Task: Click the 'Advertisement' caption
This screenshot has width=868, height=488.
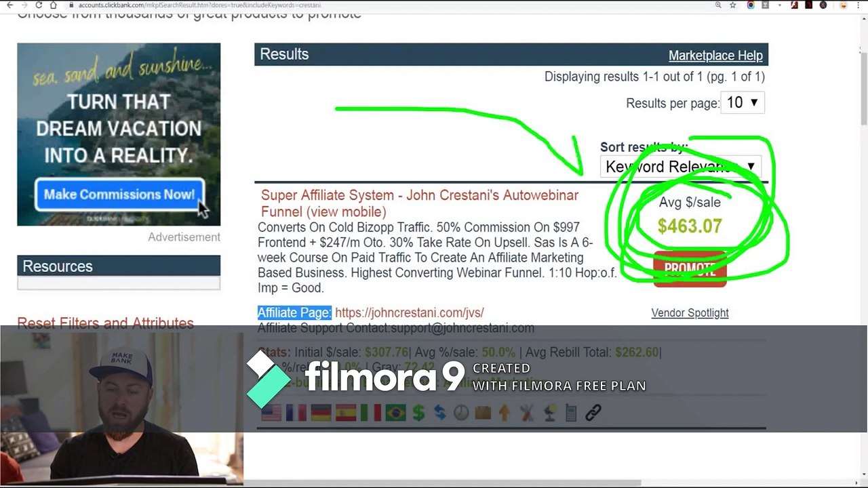Action: (184, 237)
